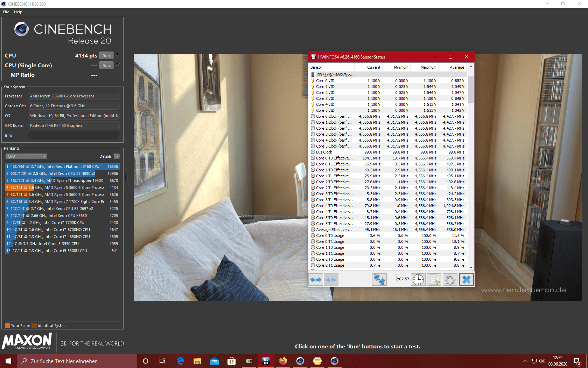
Task: Open the File menu
Action: [6, 12]
